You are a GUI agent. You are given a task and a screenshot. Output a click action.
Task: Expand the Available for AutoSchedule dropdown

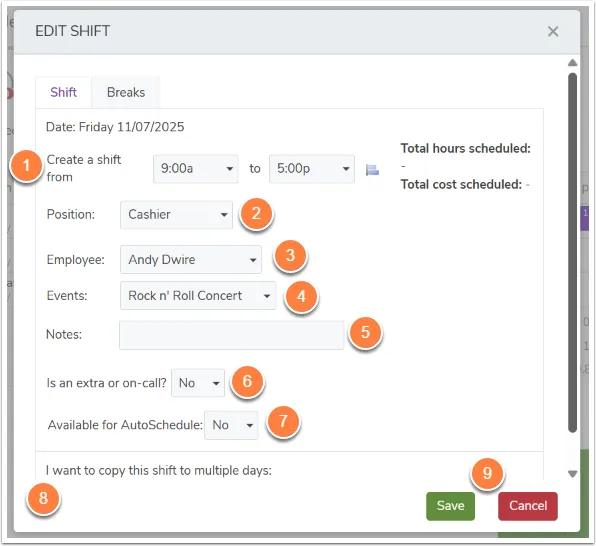pos(231,425)
